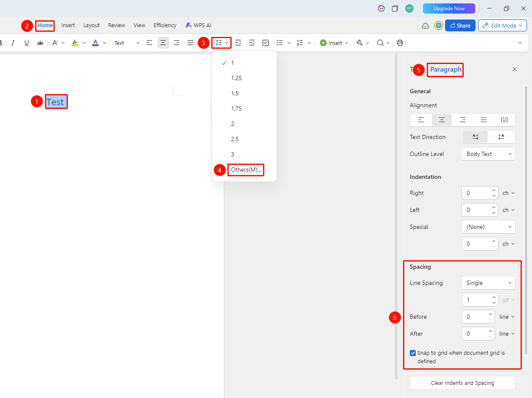Image resolution: width=532 pixels, height=398 pixels.
Task: Select distributed alignment in Paragraph panel
Action: (504, 120)
